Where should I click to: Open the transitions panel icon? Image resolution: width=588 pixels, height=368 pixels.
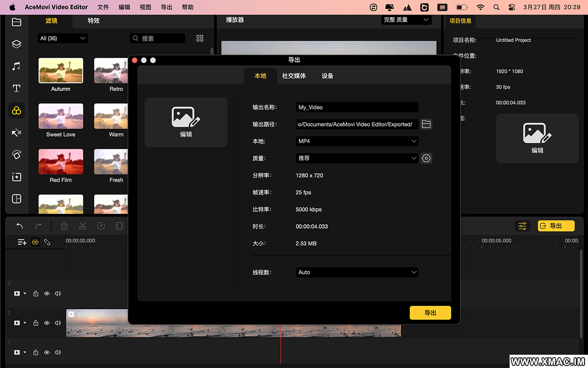coord(16,132)
